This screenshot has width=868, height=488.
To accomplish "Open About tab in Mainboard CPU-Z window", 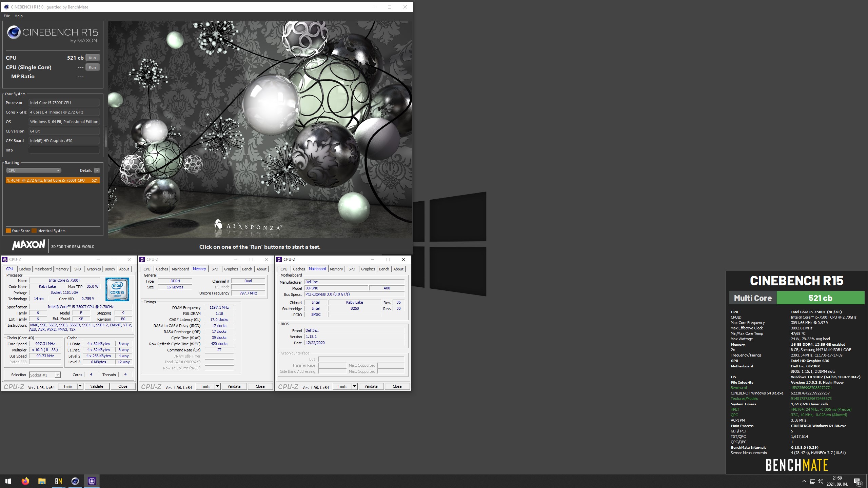I will (x=398, y=269).
